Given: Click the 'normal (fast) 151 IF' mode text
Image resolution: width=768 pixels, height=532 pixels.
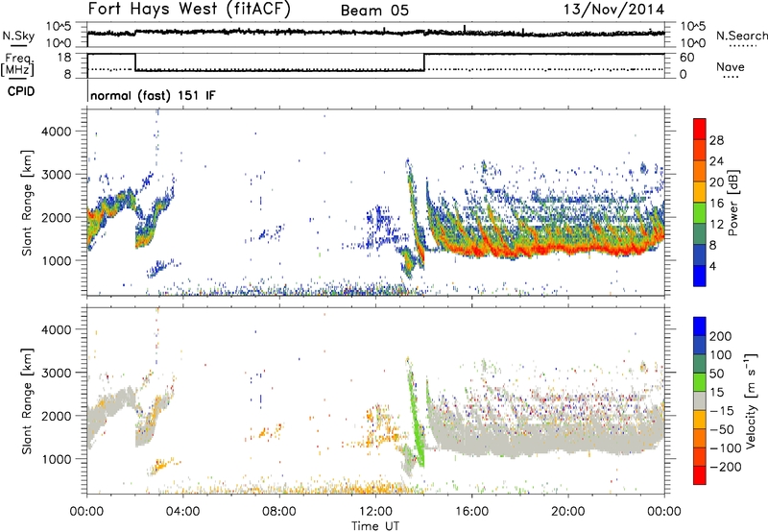Looking at the screenshot, I should tap(153, 95).
